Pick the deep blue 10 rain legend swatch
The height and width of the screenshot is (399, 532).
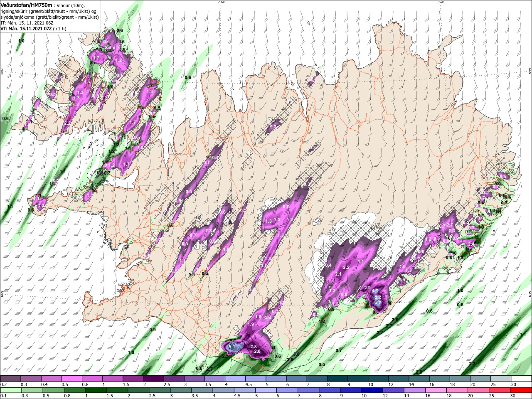[372, 390]
